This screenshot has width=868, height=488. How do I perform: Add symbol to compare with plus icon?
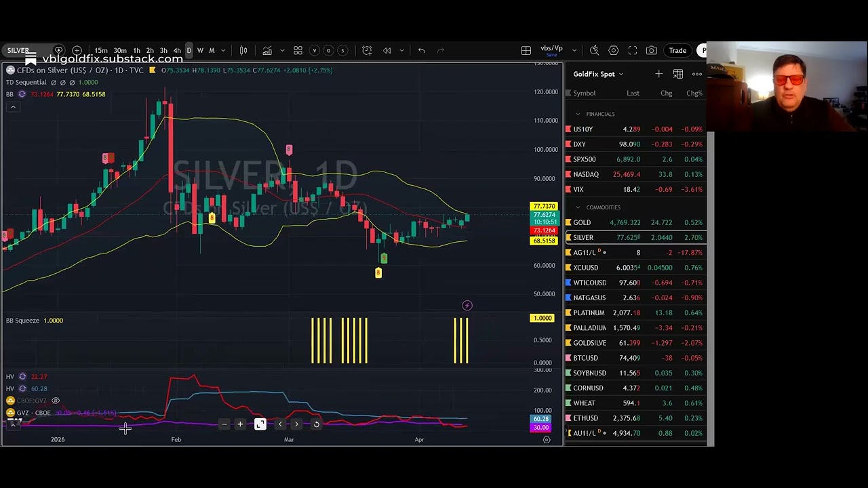coord(77,50)
